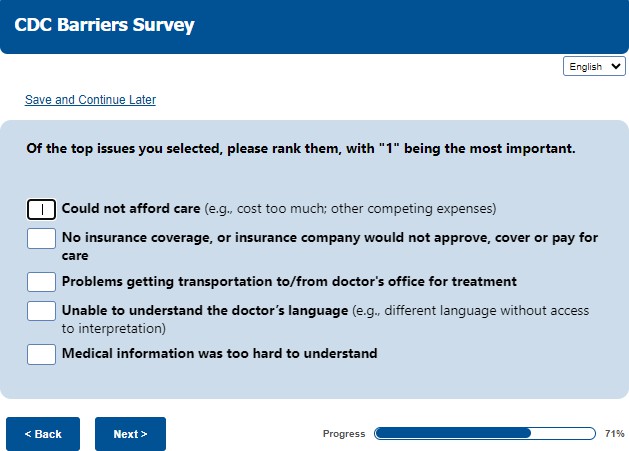The height and width of the screenshot is (451, 629).
Task: Click the CDC Barriers Survey header title
Action: (105, 25)
